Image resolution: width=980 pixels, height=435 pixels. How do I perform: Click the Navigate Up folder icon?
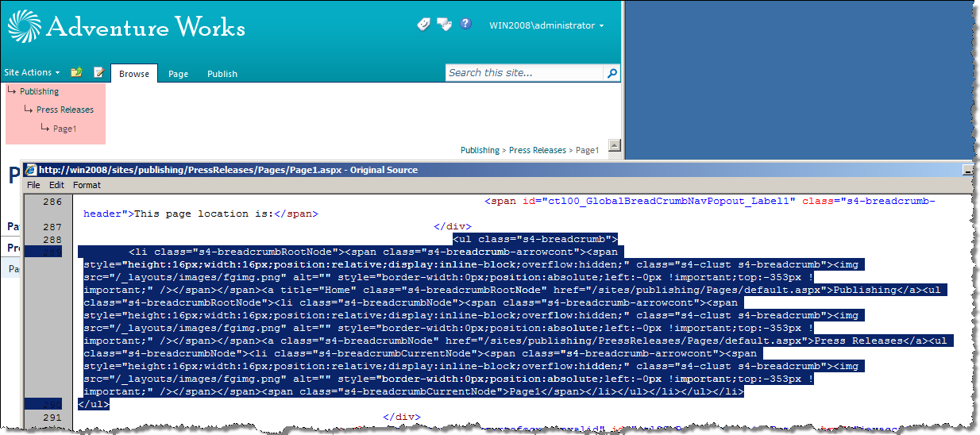76,72
